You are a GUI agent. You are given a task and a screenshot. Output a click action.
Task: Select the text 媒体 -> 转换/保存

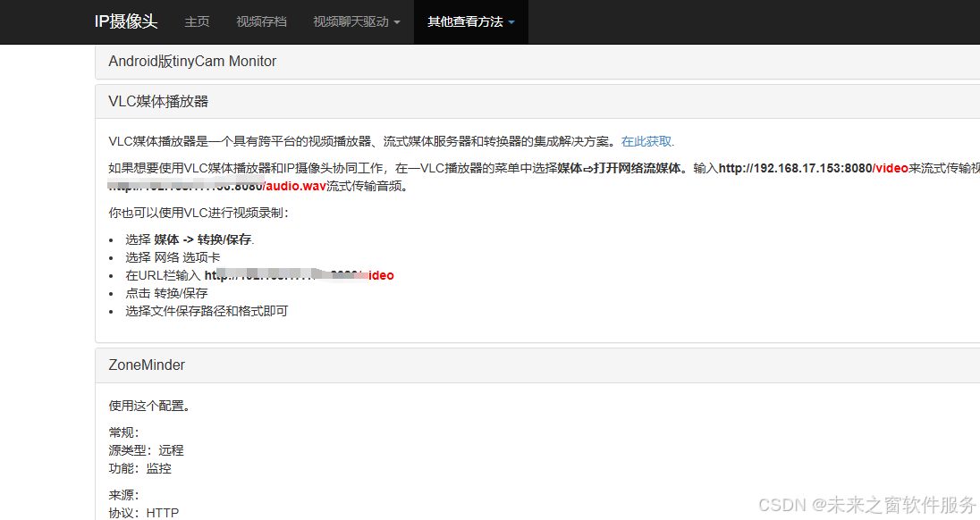coord(203,239)
